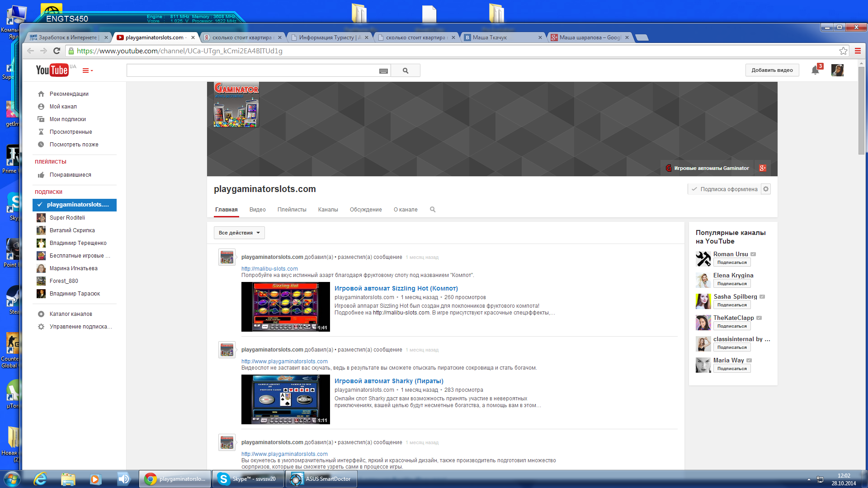Open Chrome menu hamburger icon
Screen dimensions: 868x488
858,51
